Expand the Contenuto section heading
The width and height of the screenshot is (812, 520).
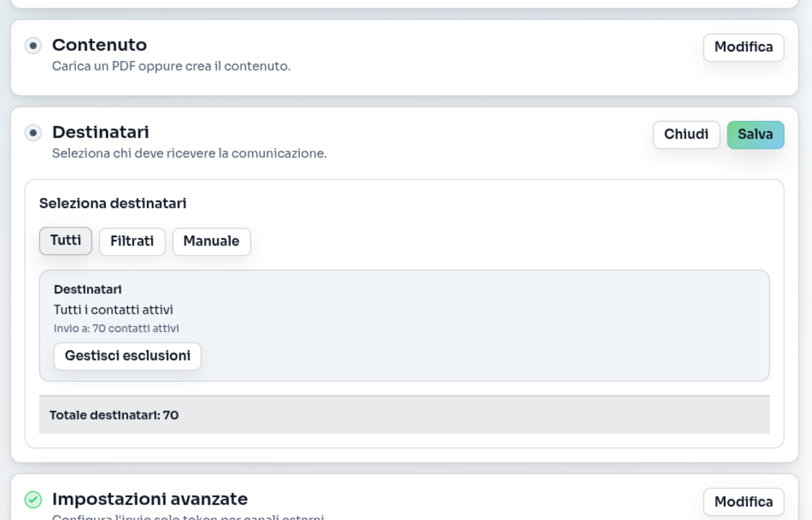[x=99, y=45]
